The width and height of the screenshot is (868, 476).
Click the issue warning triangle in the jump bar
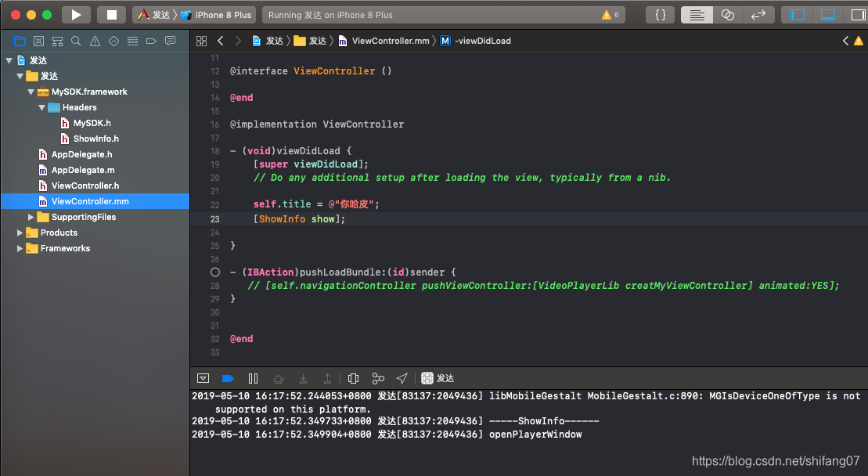(859, 41)
